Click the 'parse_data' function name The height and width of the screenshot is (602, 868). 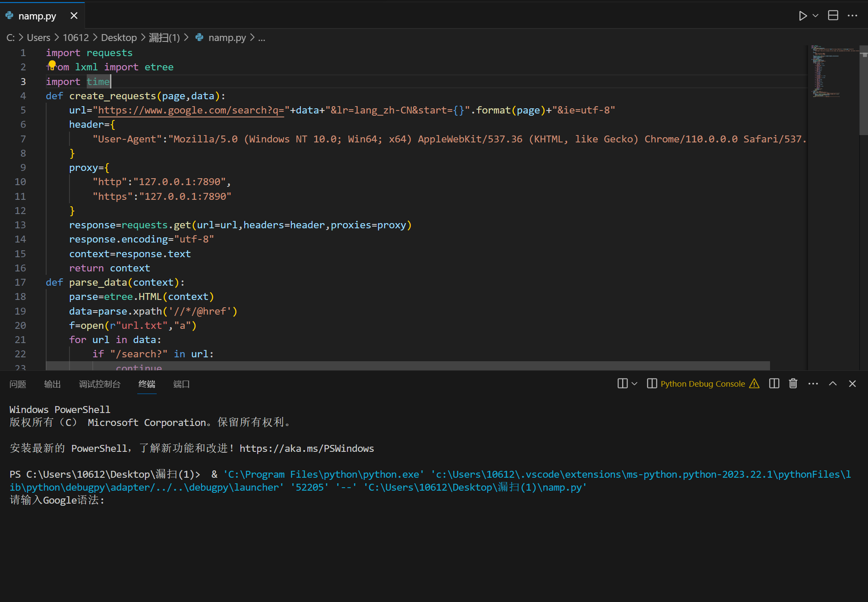click(x=98, y=282)
